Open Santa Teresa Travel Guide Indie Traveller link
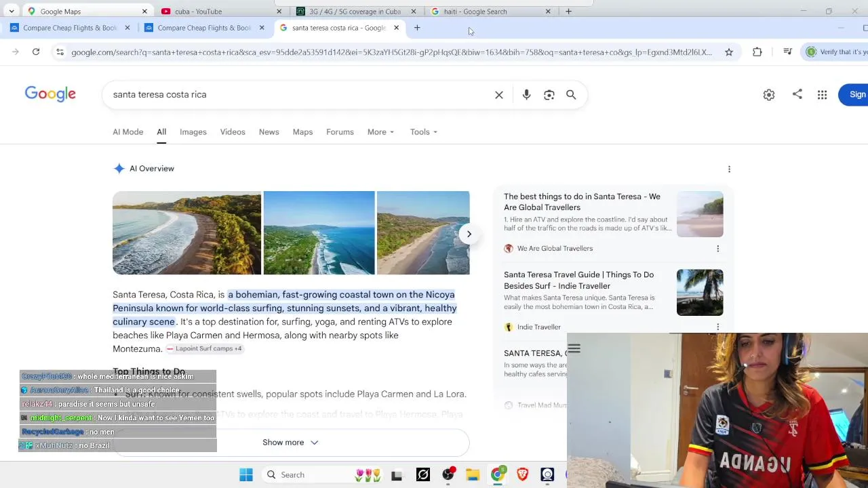The image size is (868, 488). click(x=578, y=281)
